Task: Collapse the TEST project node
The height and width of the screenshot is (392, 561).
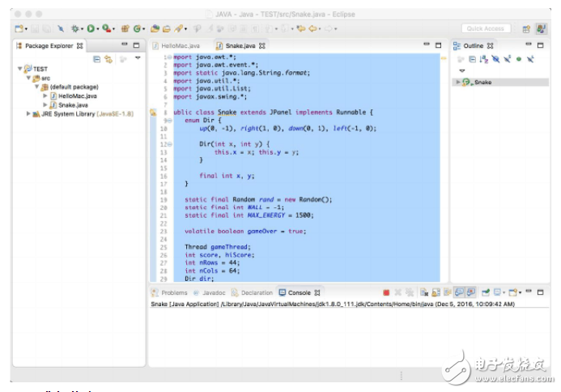Action: [x=20, y=68]
